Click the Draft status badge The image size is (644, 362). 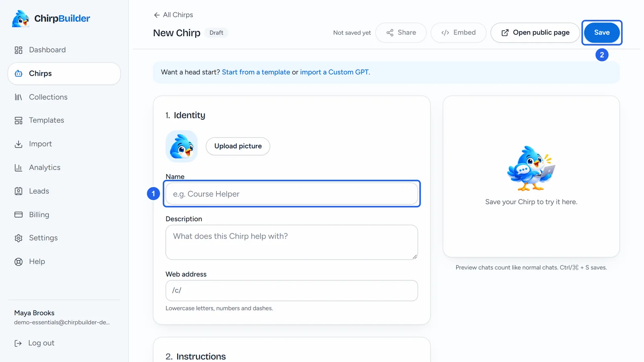(216, 33)
